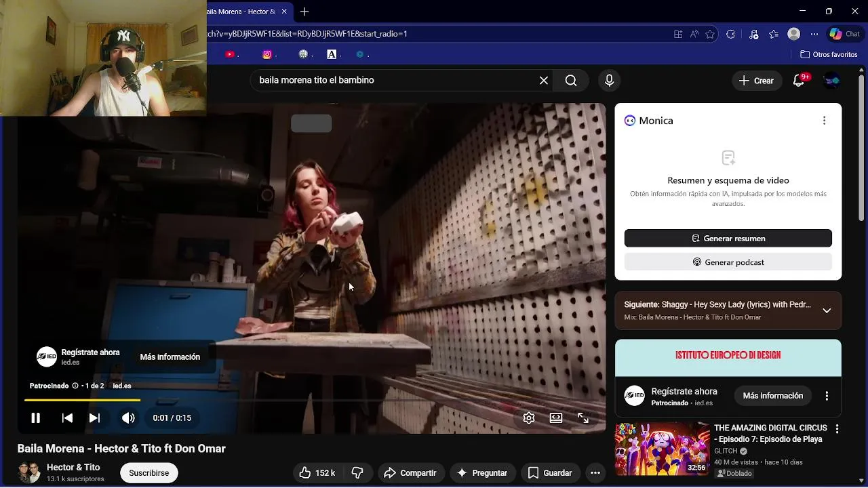Select the Baila Morena browser tab

pyautogui.click(x=241, y=12)
